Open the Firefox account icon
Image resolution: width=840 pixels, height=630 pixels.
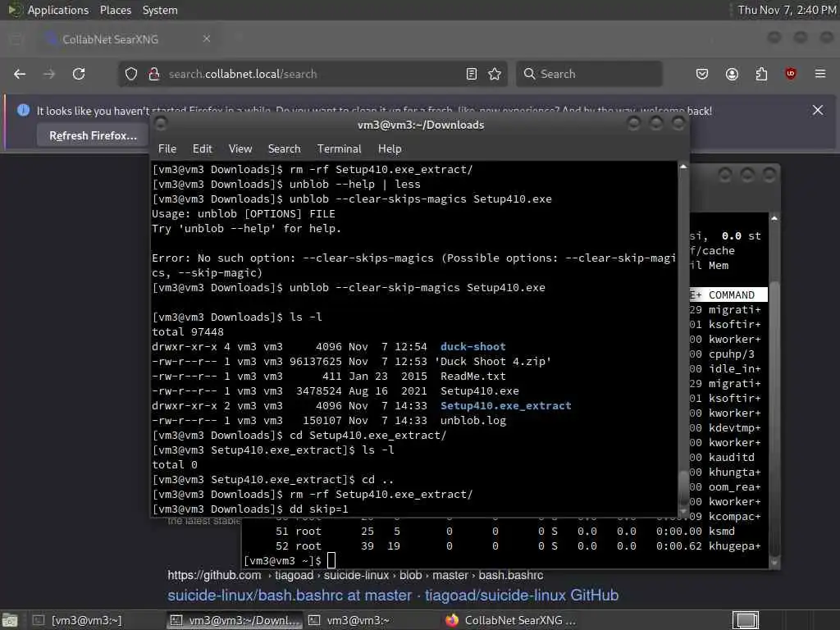pos(732,74)
